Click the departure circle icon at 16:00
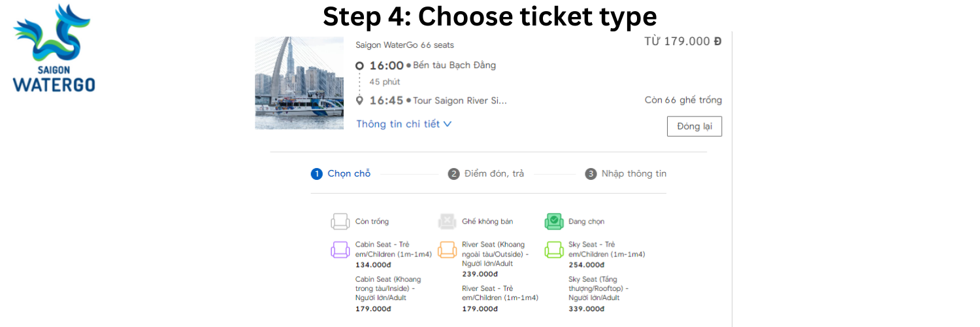Viewport: 980px width, 327px height. 359,65
